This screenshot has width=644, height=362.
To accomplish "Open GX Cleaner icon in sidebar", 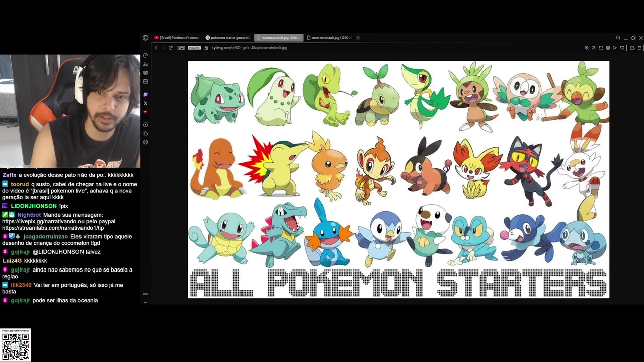I will (145, 65).
